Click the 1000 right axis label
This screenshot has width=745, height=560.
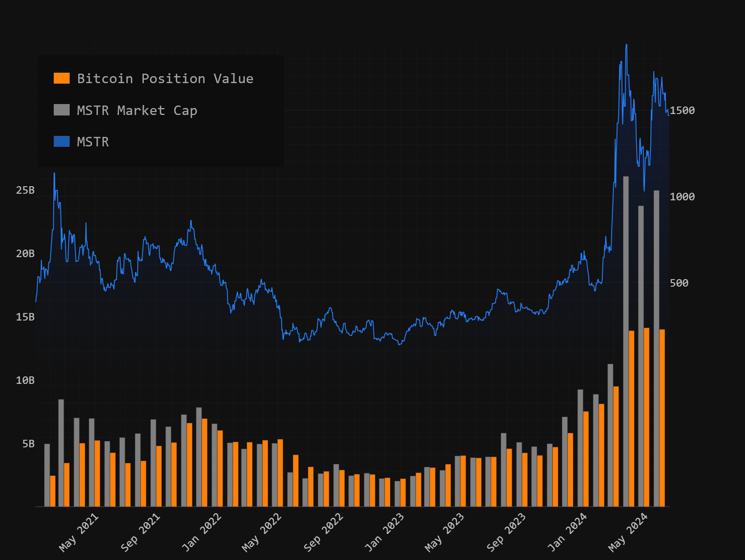click(682, 197)
